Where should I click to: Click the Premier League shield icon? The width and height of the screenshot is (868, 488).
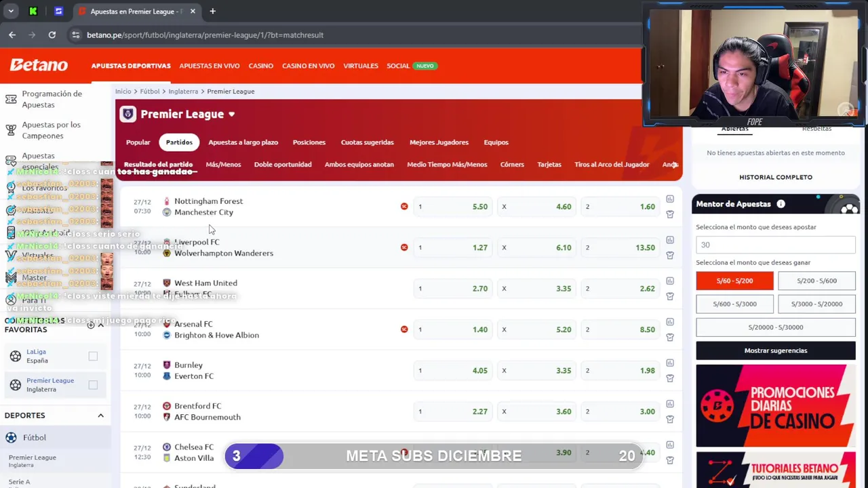pos(127,114)
